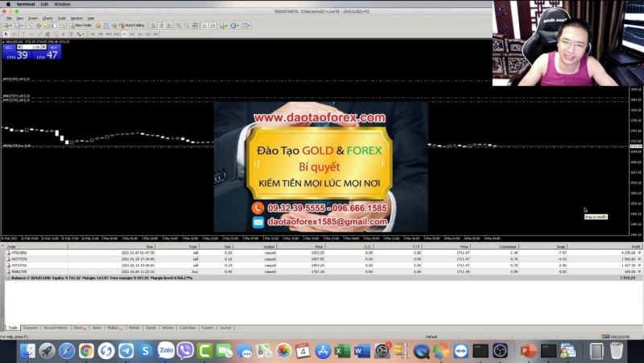Click the one-click trading volume field
The height and width of the screenshot is (363, 644).
(x=31, y=47)
